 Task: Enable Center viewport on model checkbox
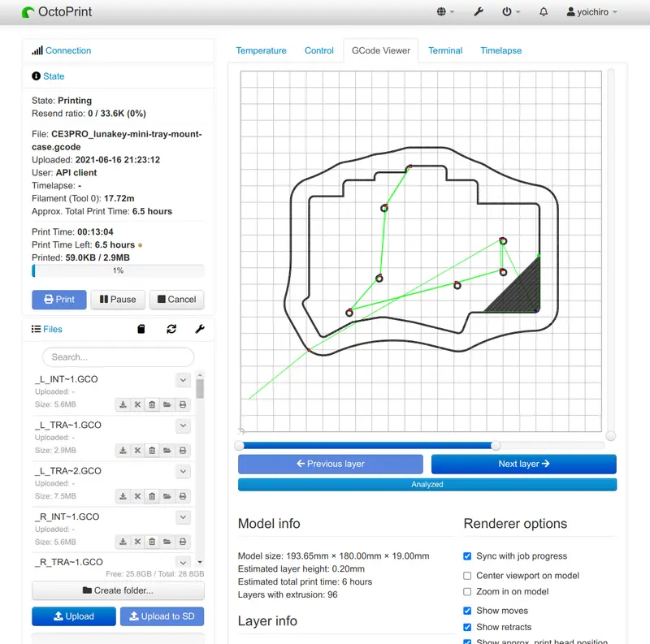[467, 576]
